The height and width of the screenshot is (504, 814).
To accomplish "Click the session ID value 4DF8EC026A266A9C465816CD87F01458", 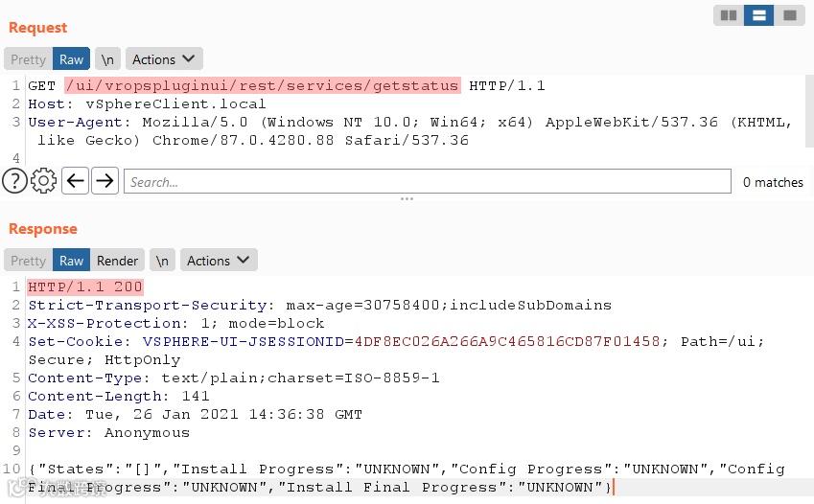I will (507, 341).
